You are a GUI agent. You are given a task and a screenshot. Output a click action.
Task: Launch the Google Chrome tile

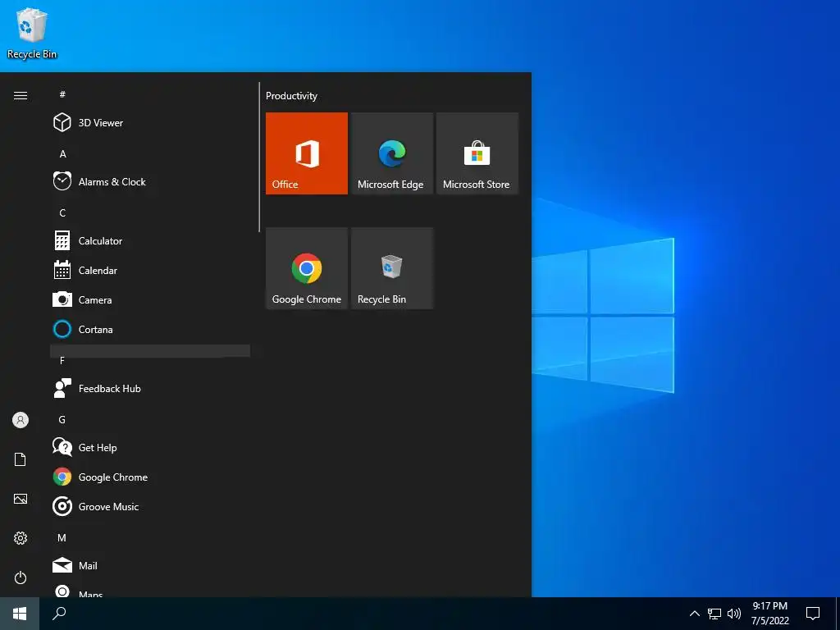coord(307,268)
